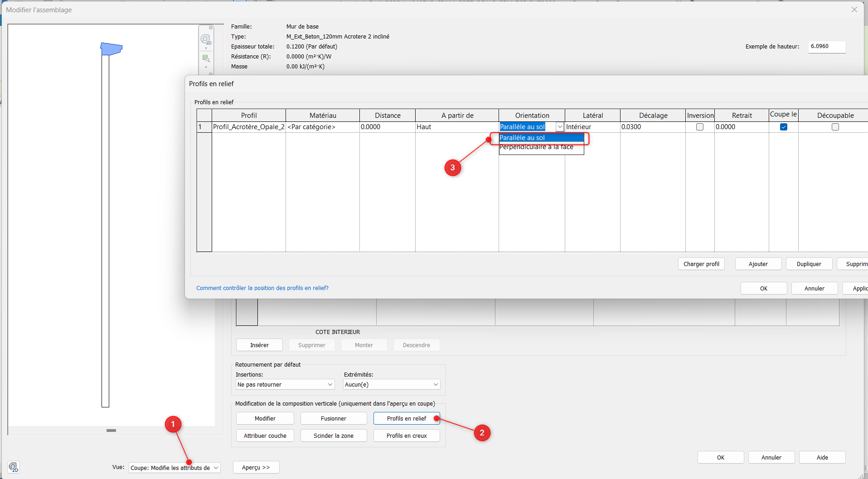
Task: Click the Dupliquer button
Action: pos(809,264)
